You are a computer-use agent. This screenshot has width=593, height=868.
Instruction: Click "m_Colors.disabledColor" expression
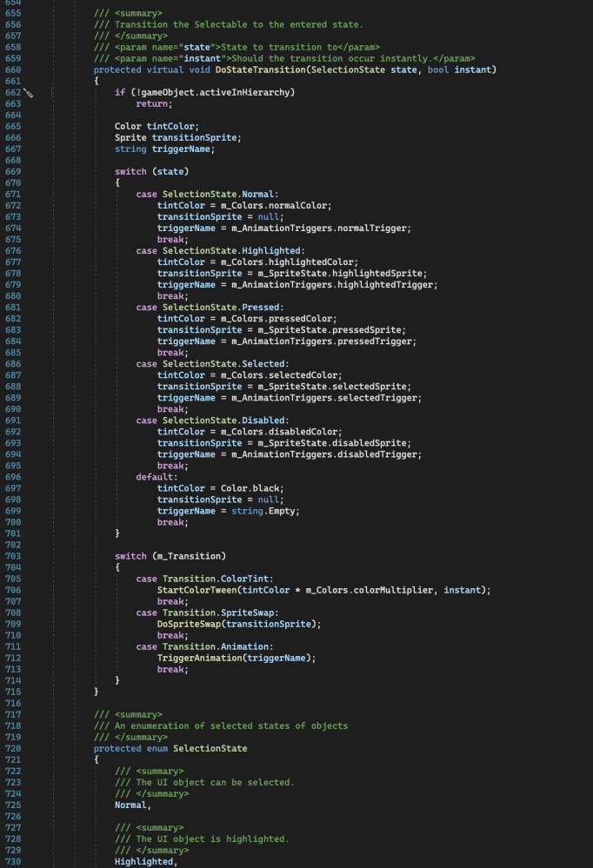tap(279, 432)
